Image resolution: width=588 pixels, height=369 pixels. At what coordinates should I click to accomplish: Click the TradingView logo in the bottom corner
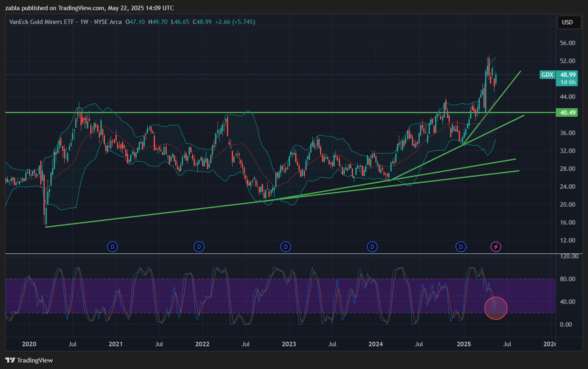coord(29,360)
